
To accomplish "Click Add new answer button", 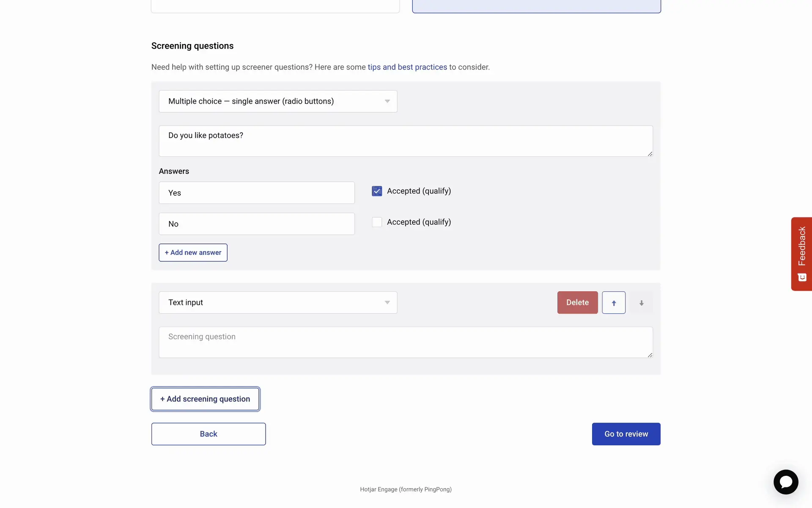I will click(x=193, y=253).
